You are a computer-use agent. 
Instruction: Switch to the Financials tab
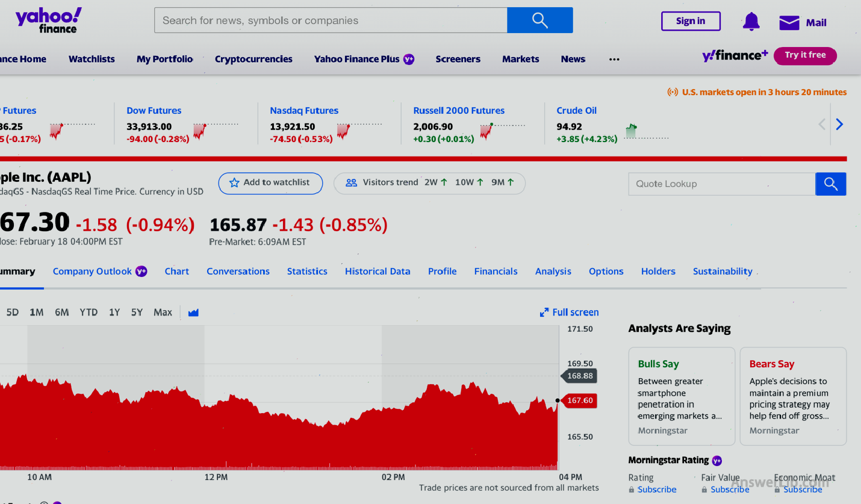click(496, 272)
